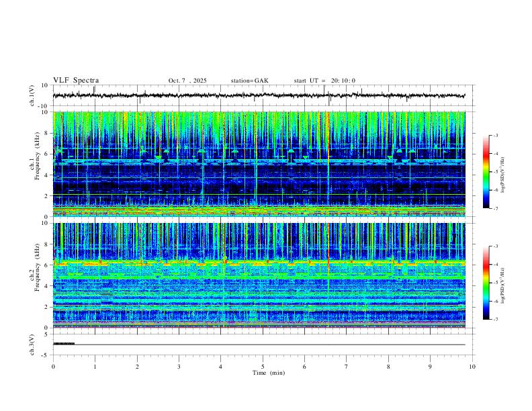Click the ch.1 spectrogram panel
This screenshot has height=411, width=532.
pyautogui.click(x=259, y=164)
